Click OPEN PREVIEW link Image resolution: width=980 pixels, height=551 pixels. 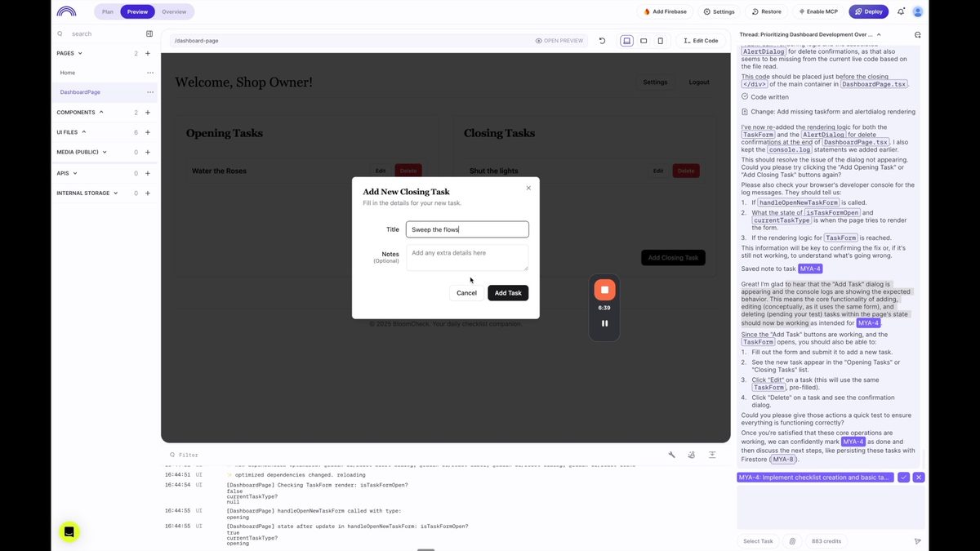pos(559,40)
